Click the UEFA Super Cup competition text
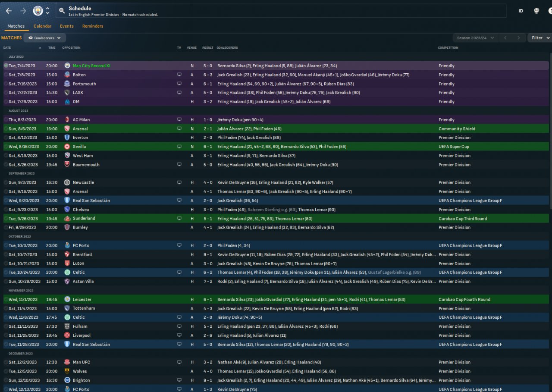Screen dimensions: 552x392 tap(454, 147)
